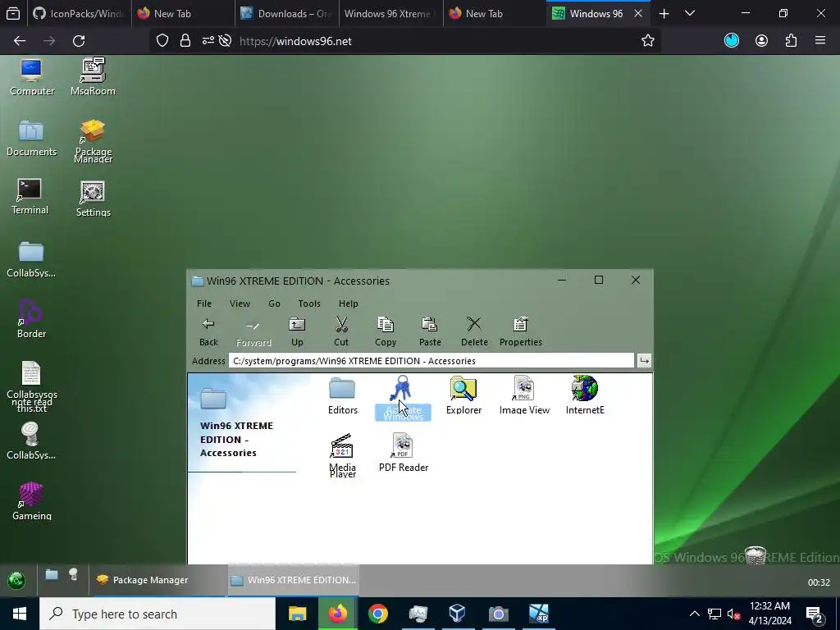Open the Computer desktop icon
840x630 pixels.
coord(32,78)
